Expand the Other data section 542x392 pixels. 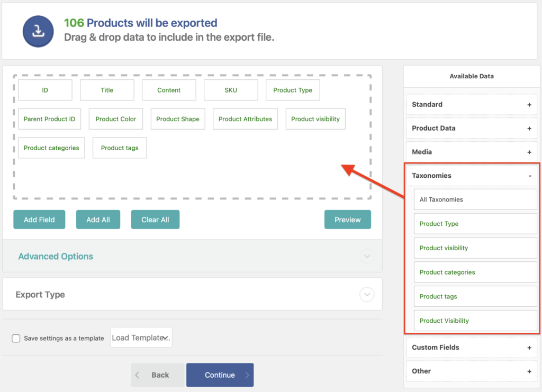[529, 371]
